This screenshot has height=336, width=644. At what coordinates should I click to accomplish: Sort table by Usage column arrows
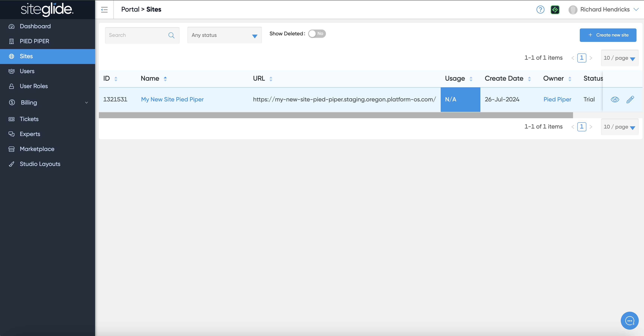click(x=471, y=79)
